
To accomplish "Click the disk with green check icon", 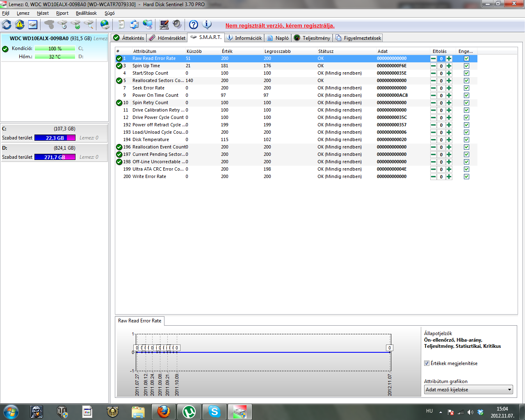I will tap(75, 25).
